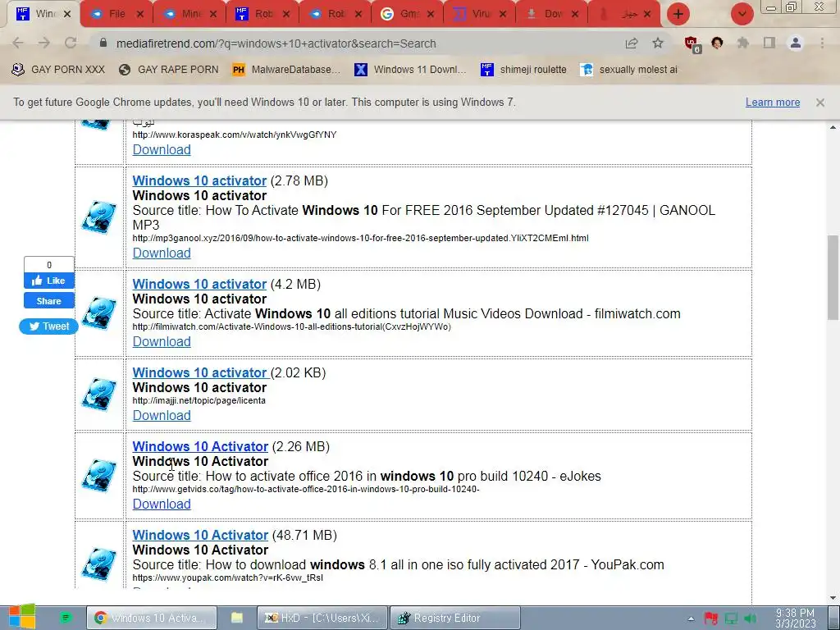Click the scrollbar down arrow
The image size is (840, 630).
[x=833, y=597]
